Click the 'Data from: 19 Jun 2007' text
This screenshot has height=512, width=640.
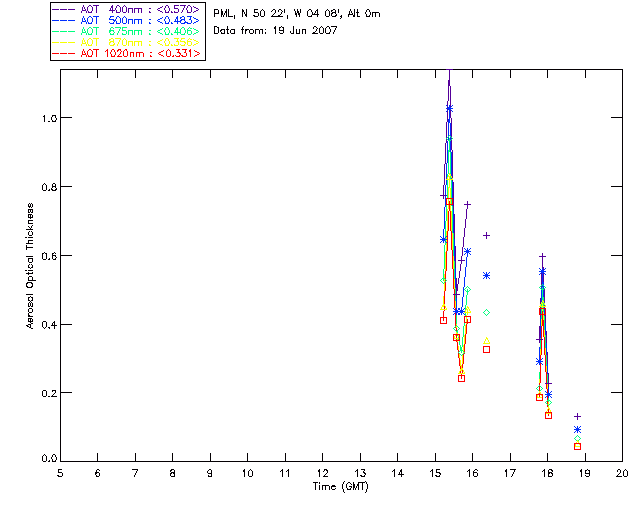275,30
